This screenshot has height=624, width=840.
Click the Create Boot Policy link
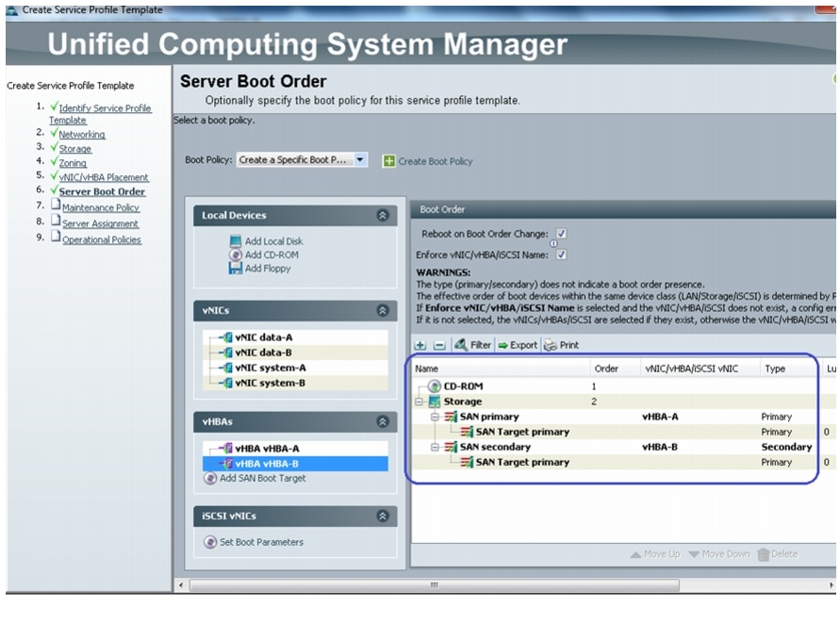(x=436, y=161)
